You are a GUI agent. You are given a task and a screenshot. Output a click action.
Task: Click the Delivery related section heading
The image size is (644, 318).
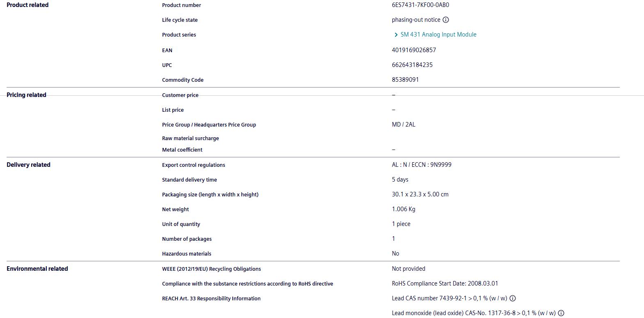point(28,165)
